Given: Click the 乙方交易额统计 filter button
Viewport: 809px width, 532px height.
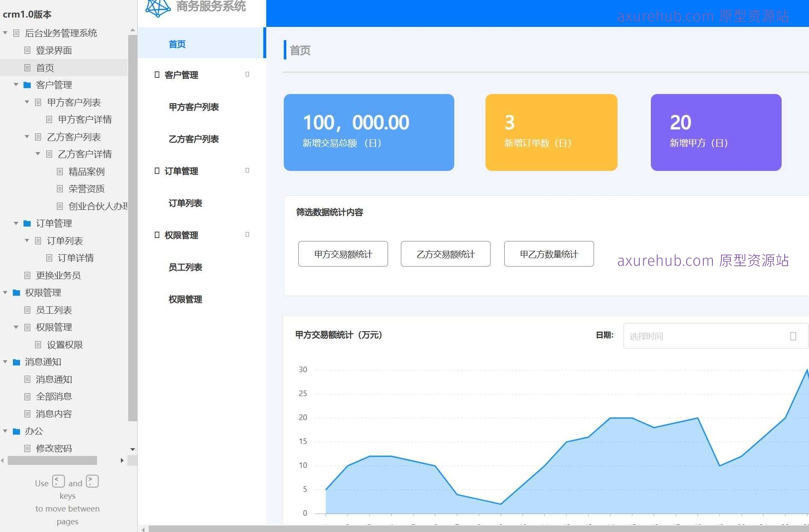Looking at the screenshot, I should 446,254.
